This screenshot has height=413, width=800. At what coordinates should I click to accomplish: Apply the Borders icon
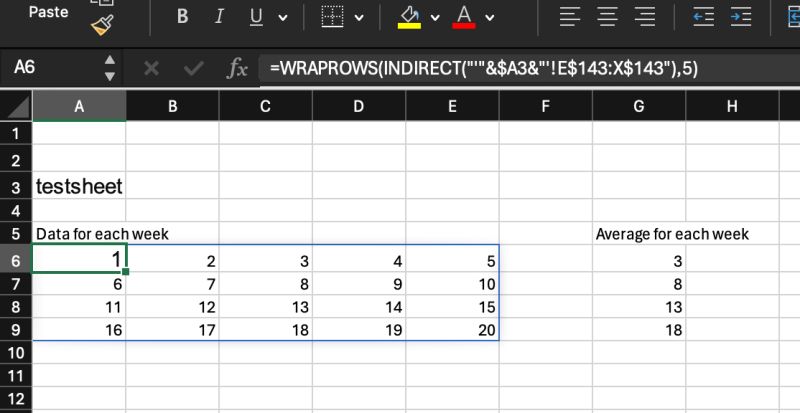[332, 17]
